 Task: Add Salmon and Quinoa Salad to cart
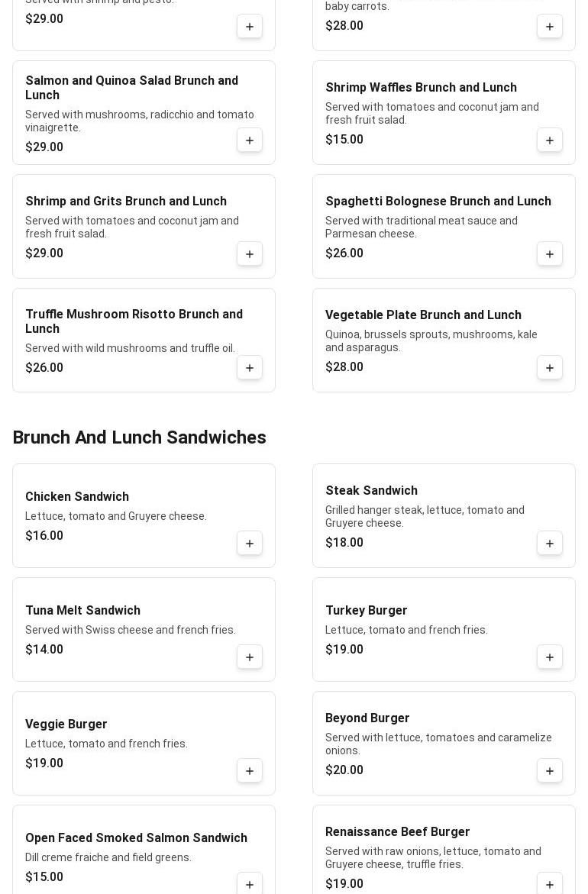[x=250, y=140]
